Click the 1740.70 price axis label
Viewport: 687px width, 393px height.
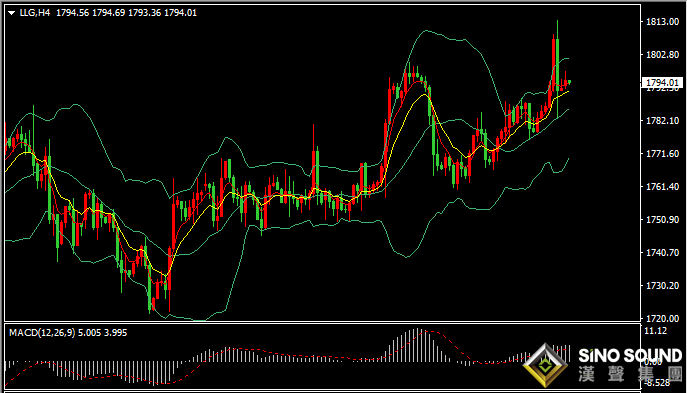pos(662,253)
